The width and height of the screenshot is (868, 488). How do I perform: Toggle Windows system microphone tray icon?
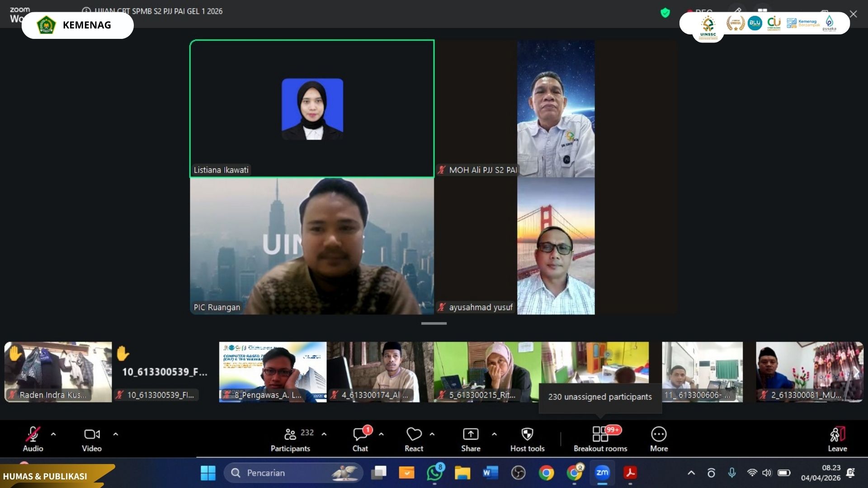pos(732,473)
